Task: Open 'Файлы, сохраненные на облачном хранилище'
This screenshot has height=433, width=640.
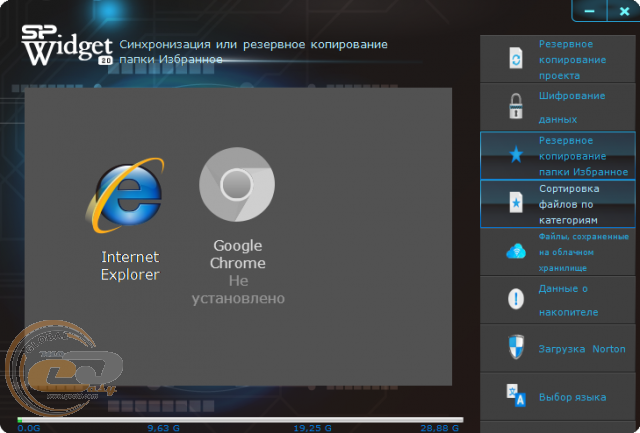Action: [x=558, y=252]
